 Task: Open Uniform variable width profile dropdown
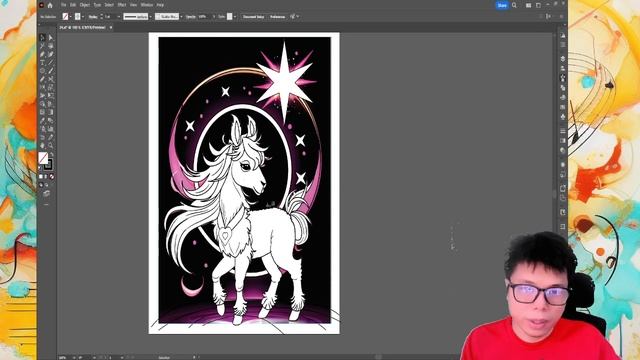click(x=151, y=17)
